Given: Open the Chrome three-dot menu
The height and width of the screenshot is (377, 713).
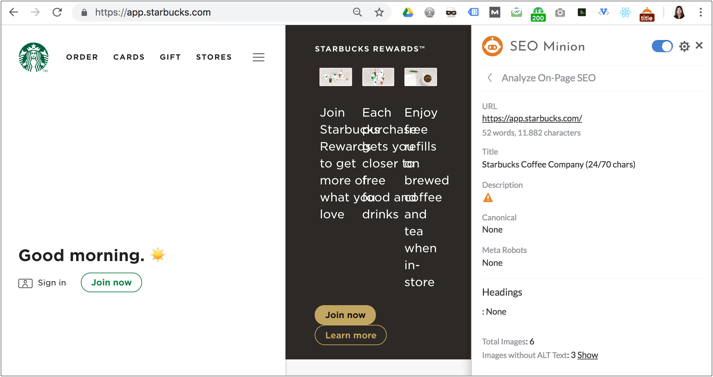Looking at the screenshot, I should tap(701, 12).
